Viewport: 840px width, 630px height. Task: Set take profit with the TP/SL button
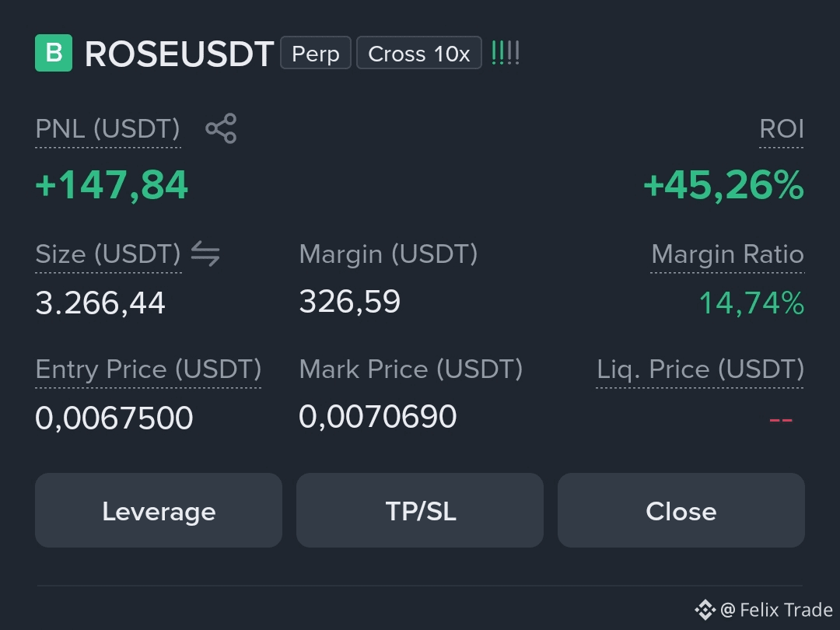tap(420, 510)
